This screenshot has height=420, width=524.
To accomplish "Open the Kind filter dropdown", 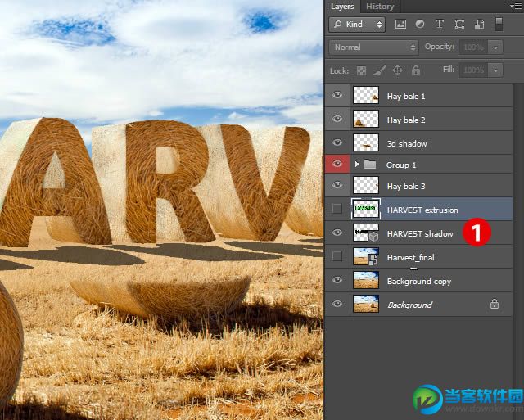I will (357, 25).
